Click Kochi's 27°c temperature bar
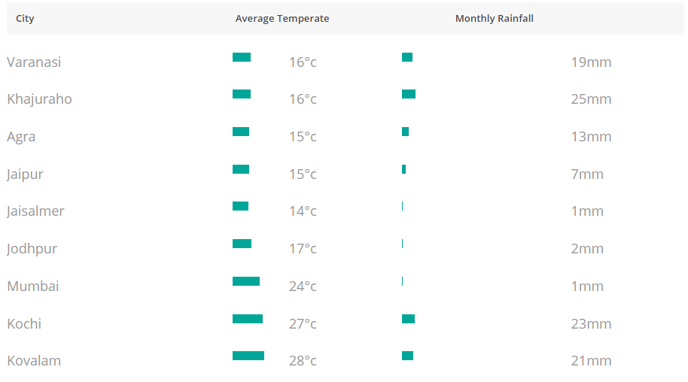The image size is (688, 382). pyautogui.click(x=247, y=319)
